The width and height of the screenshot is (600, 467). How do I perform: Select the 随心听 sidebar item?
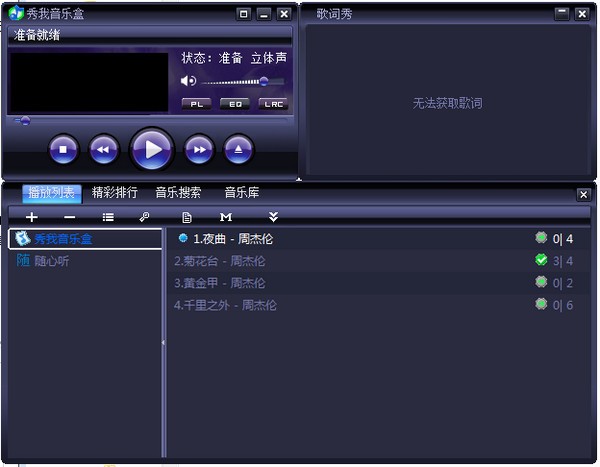coord(85,261)
